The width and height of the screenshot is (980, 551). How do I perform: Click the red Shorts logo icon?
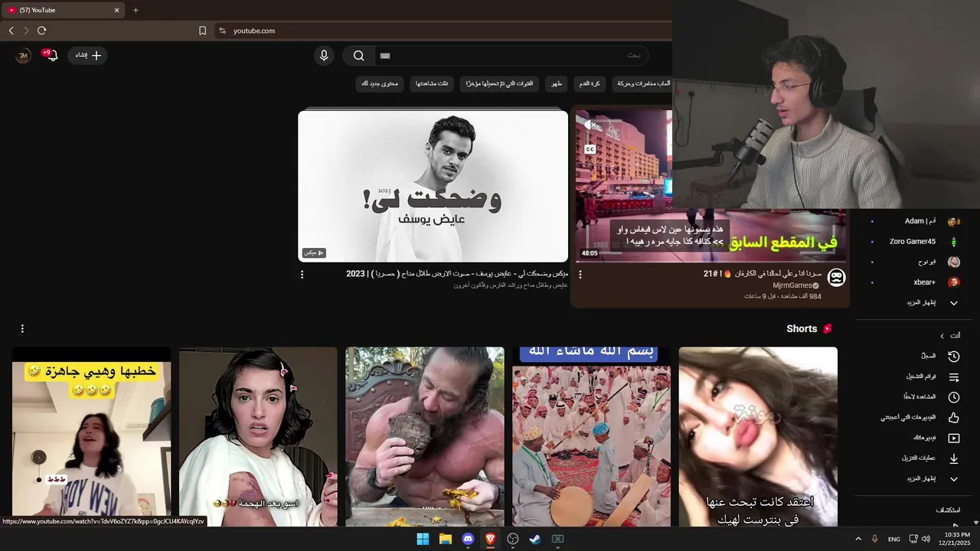(827, 328)
